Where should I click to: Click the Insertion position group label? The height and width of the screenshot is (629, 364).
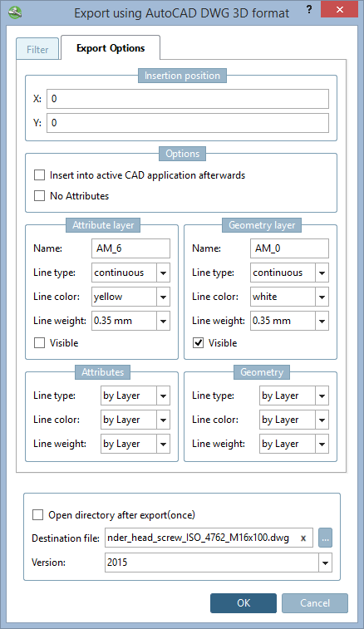[182, 76]
